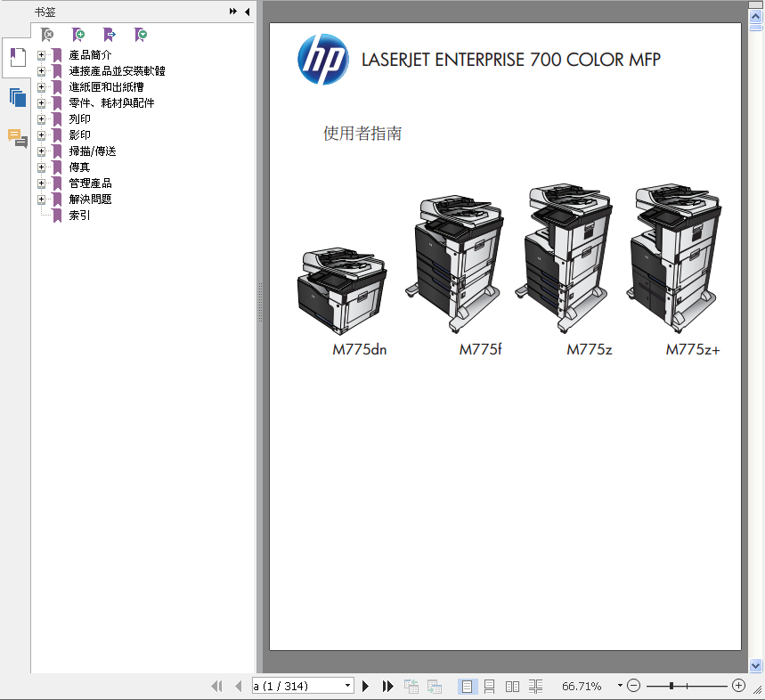Go to the previous page
The image size is (765, 700).
[239, 687]
